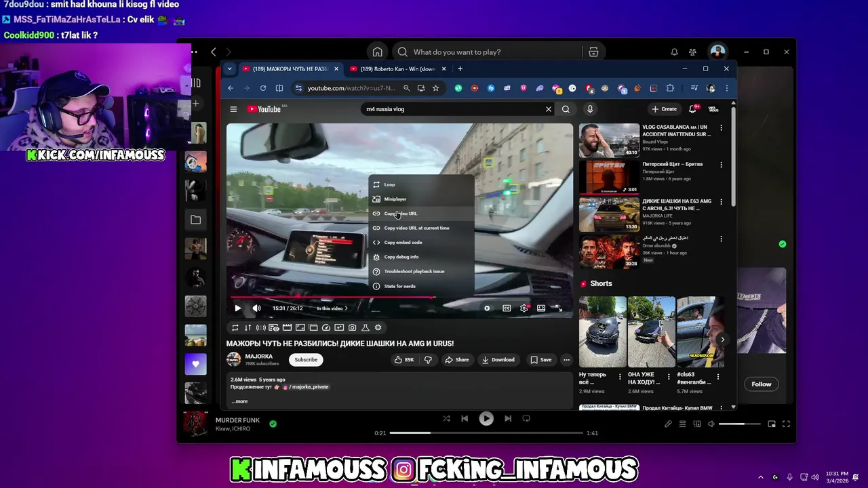Start voice search with microphone icon
This screenshot has height=488, width=868.
coord(590,109)
